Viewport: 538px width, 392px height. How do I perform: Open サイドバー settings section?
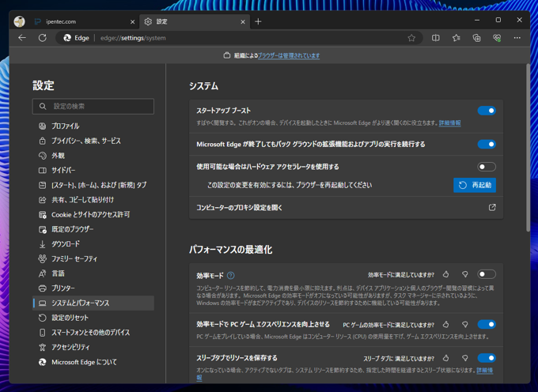[93, 170]
